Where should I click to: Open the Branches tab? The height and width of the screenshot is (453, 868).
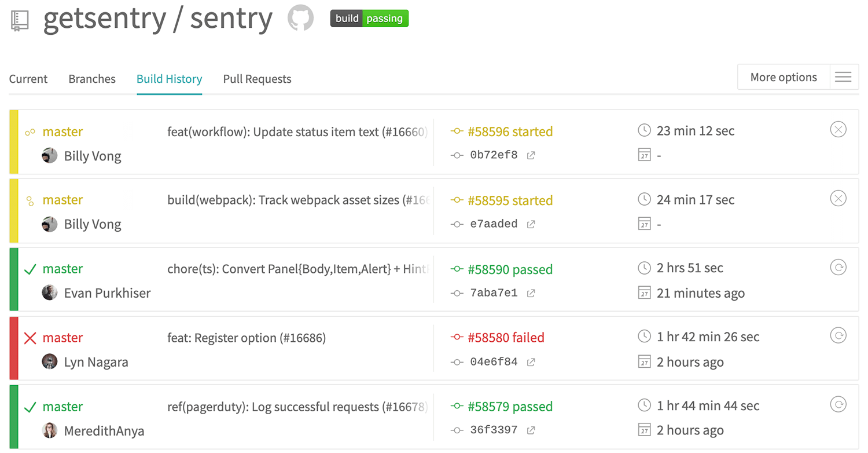[92, 79]
